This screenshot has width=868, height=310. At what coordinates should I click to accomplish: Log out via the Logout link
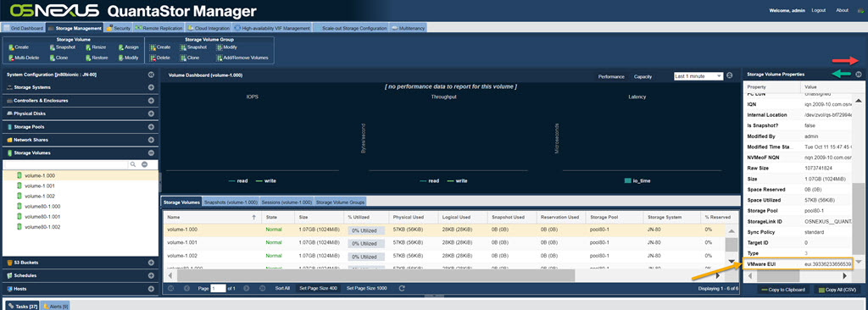coord(818,10)
